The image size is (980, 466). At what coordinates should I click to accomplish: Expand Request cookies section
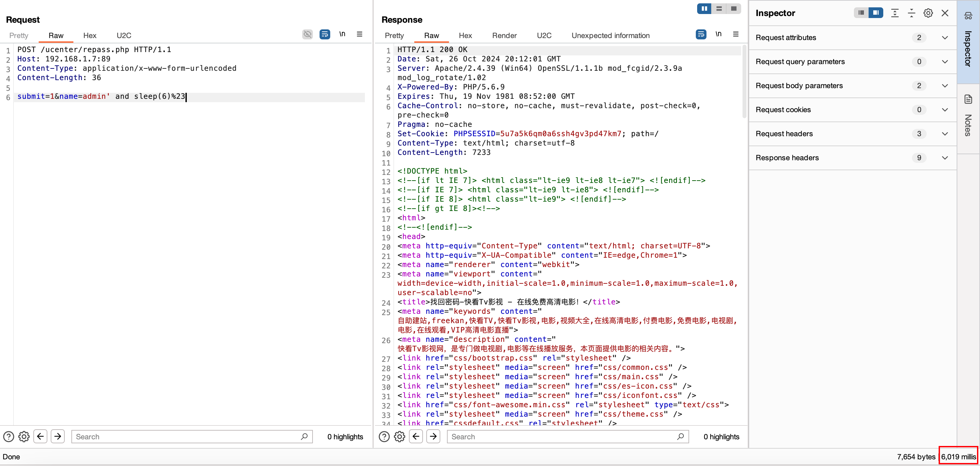point(852,109)
